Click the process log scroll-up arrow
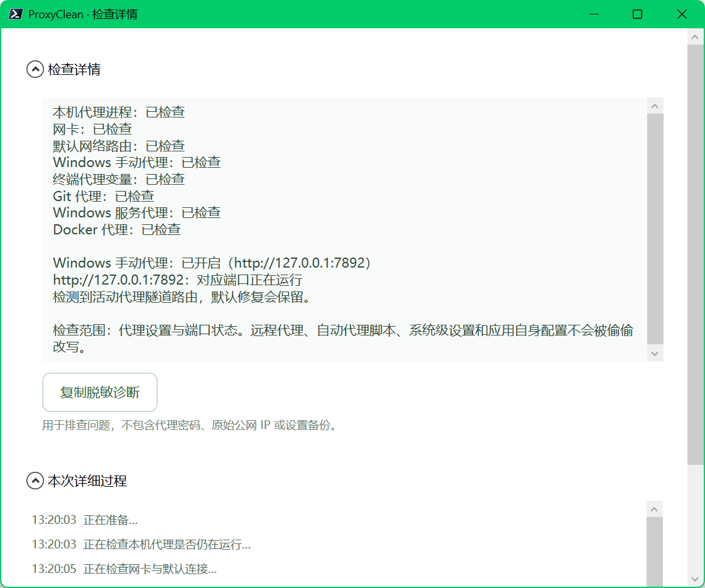This screenshot has height=588, width=705. point(655,509)
